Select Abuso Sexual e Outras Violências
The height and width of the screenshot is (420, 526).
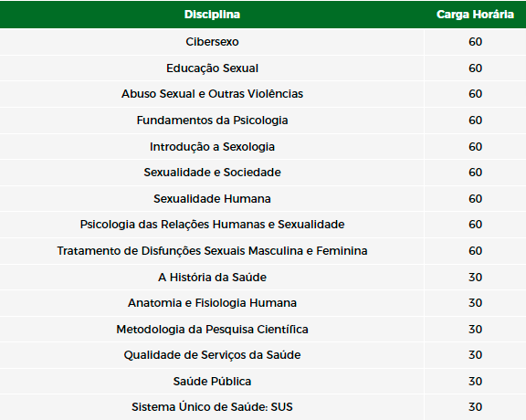pyautogui.click(x=212, y=94)
